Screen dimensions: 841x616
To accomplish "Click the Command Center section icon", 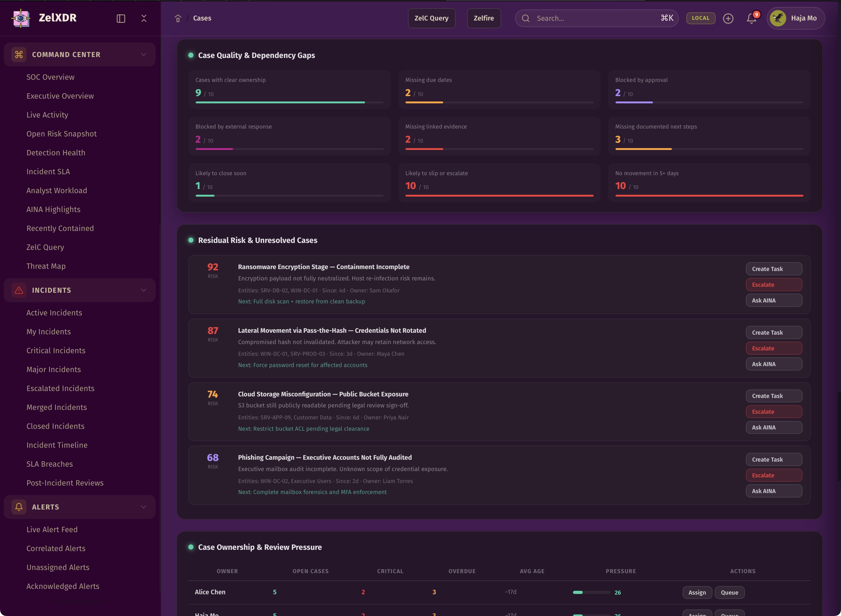I will tap(19, 55).
